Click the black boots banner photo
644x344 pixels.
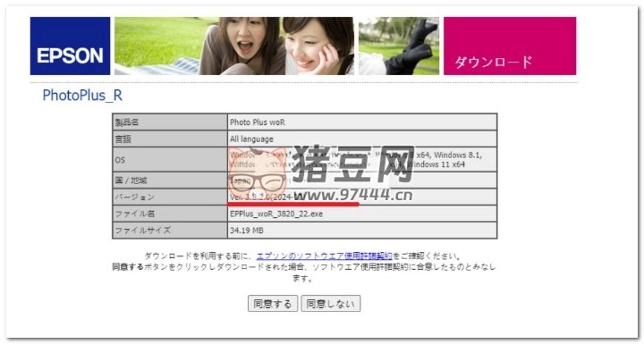click(399, 46)
